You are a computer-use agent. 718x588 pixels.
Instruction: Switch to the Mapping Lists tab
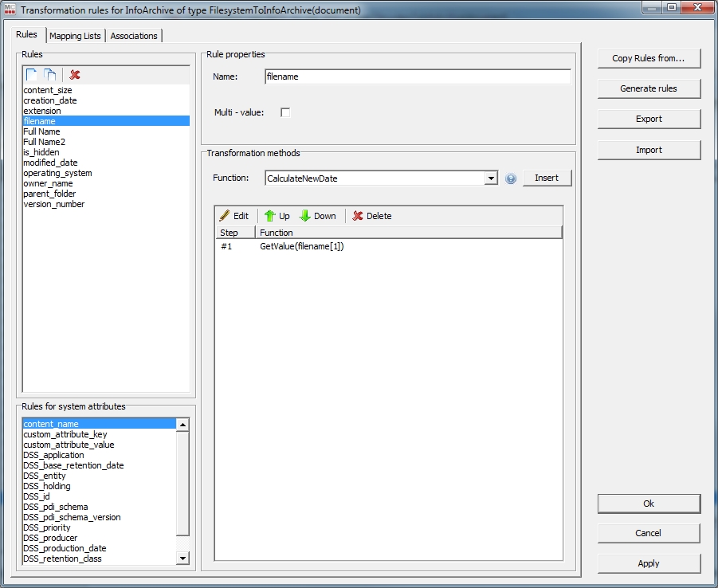pyautogui.click(x=75, y=36)
